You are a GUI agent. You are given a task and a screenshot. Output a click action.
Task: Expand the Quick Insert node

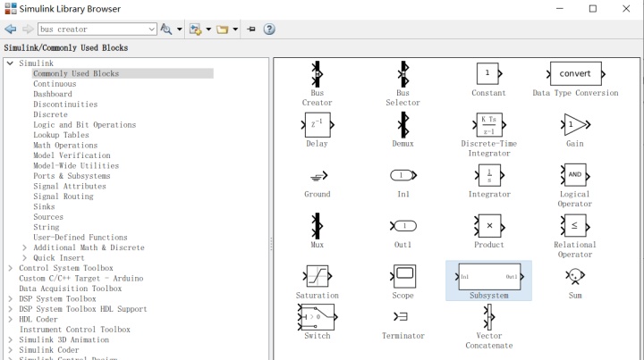point(25,258)
